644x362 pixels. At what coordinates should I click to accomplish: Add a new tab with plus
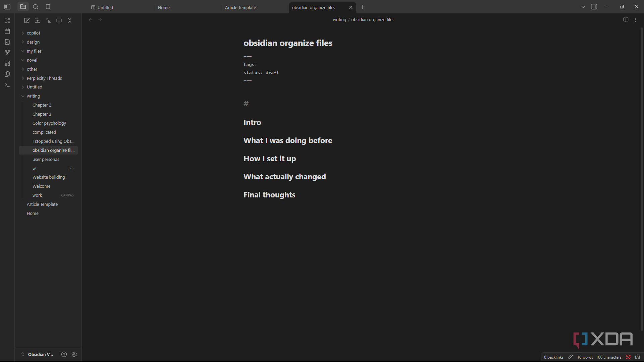click(363, 7)
